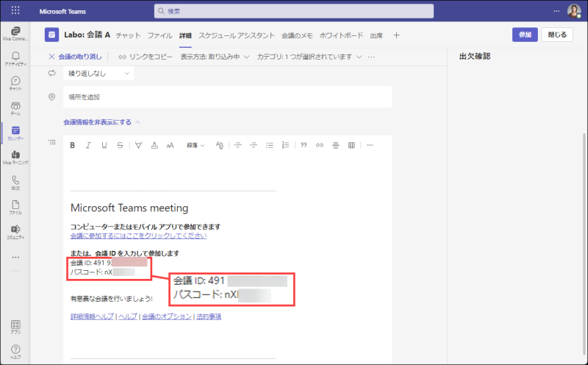588x365 pixels.
Task: Click the vertical scrollbar on right
Action: (584, 244)
